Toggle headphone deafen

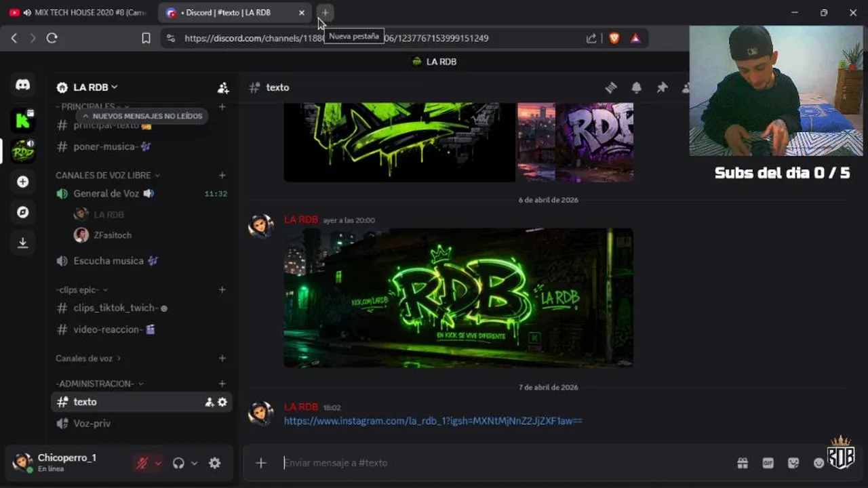(178, 463)
